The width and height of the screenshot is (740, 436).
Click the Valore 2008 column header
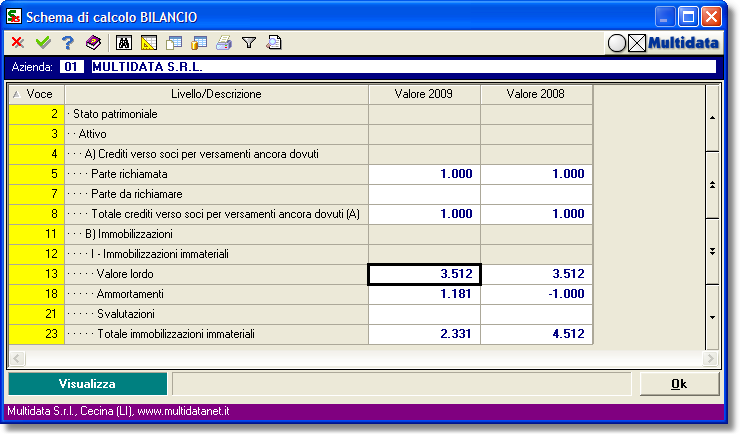[536, 94]
